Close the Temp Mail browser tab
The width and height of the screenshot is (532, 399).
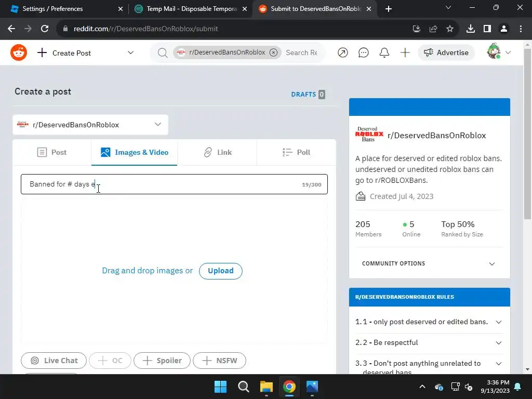pyautogui.click(x=245, y=9)
